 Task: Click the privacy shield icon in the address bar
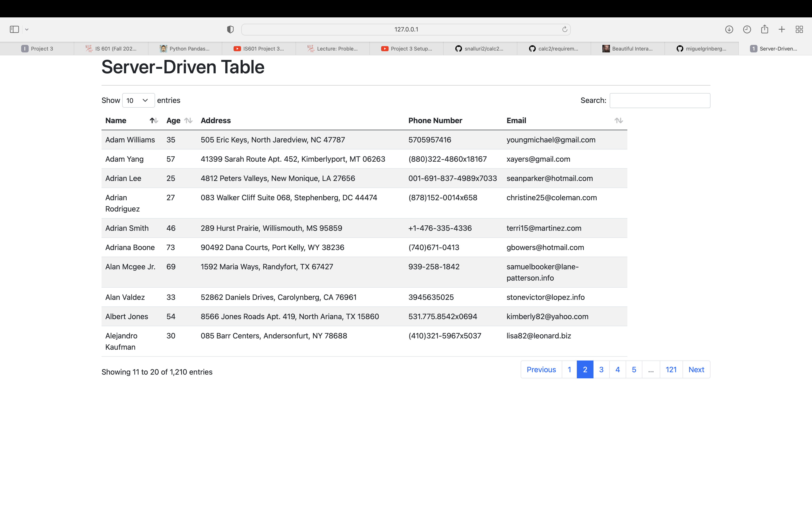(230, 29)
